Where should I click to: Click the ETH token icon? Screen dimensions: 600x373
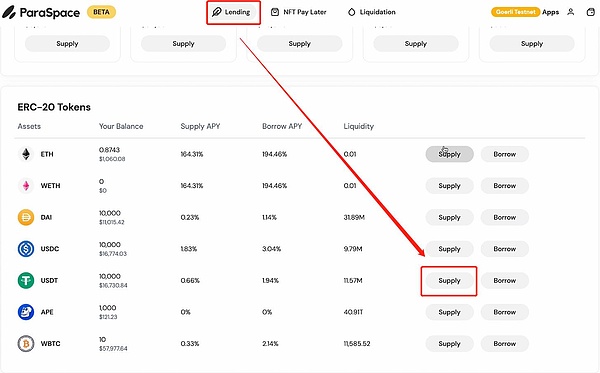point(26,154)
